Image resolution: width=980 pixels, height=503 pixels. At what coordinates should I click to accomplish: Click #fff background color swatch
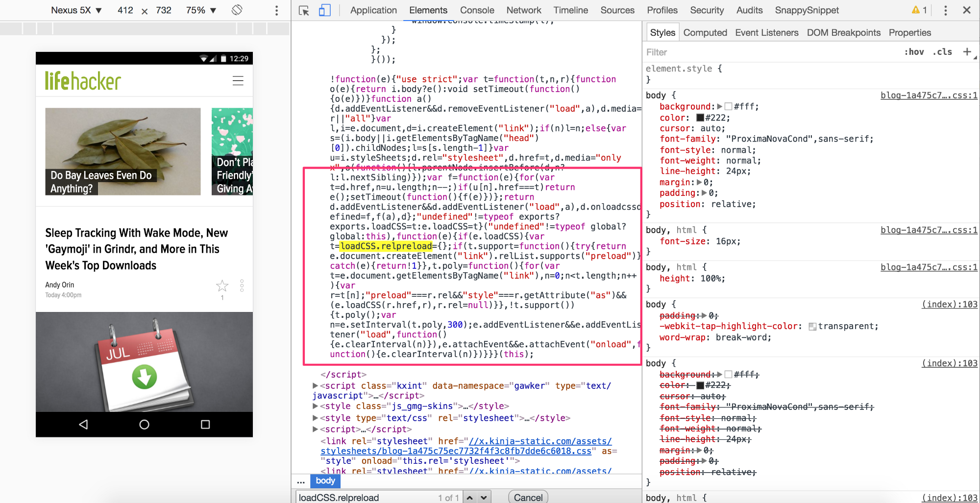tap(728, 106)
